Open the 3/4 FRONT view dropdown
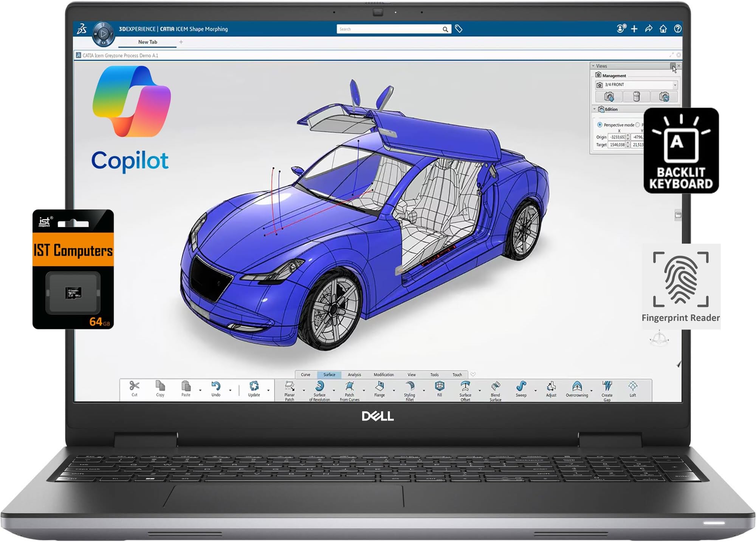The height and width of the screenshot is (542, 756). tap(675, 85)
